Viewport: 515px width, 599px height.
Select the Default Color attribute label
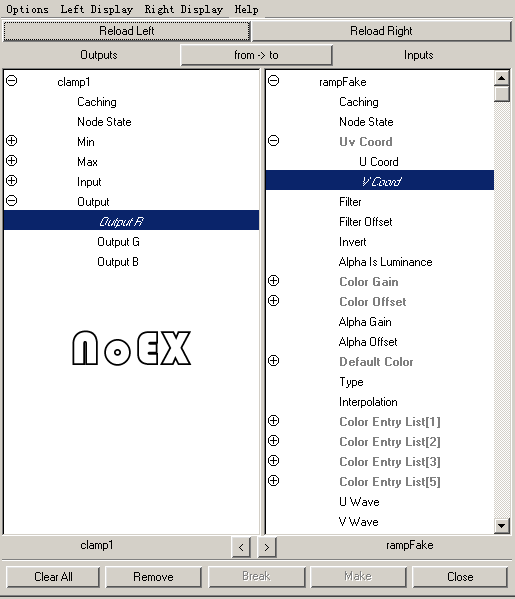[376, 362]
